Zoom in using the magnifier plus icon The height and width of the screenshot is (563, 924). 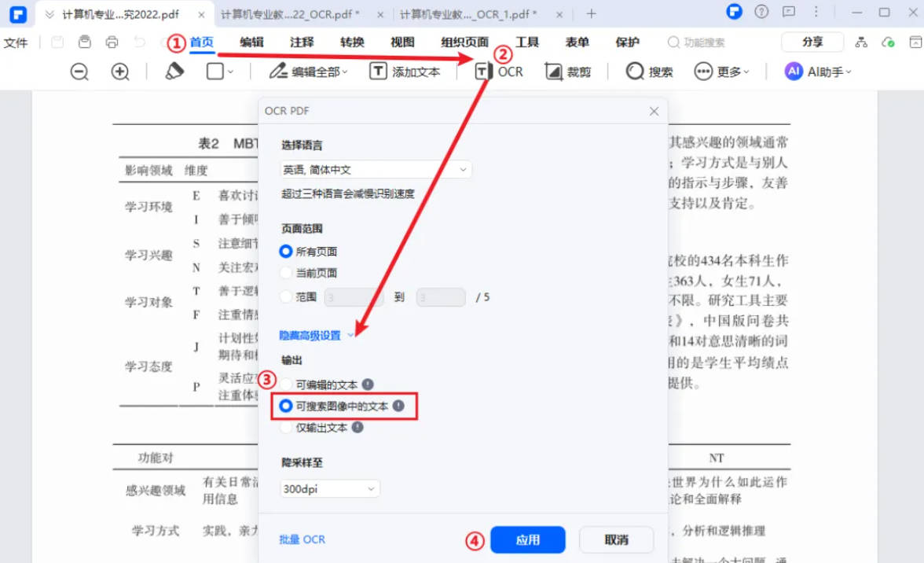coord(119,71)
